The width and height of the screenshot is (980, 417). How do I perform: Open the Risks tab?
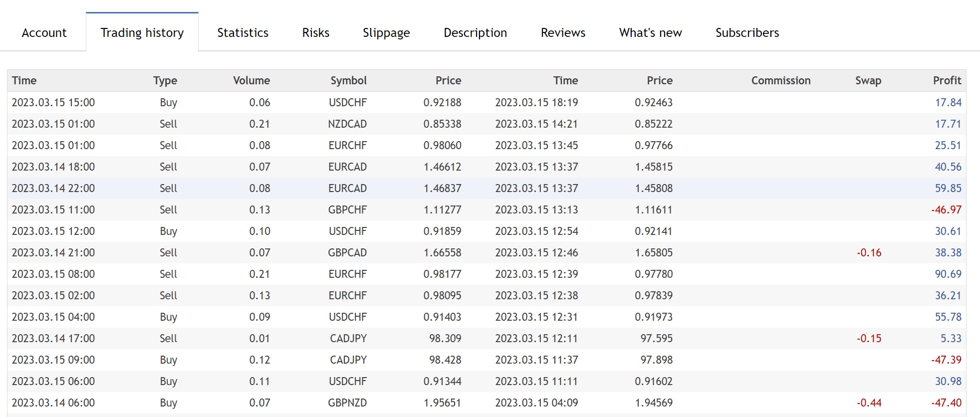(315, 33)
